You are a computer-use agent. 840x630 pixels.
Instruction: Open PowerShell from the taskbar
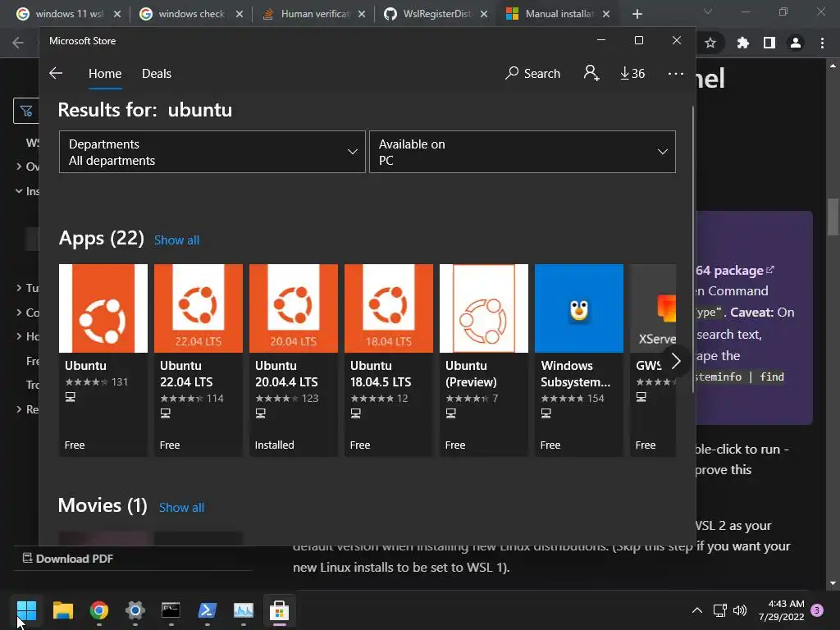[x=208, y=610]
